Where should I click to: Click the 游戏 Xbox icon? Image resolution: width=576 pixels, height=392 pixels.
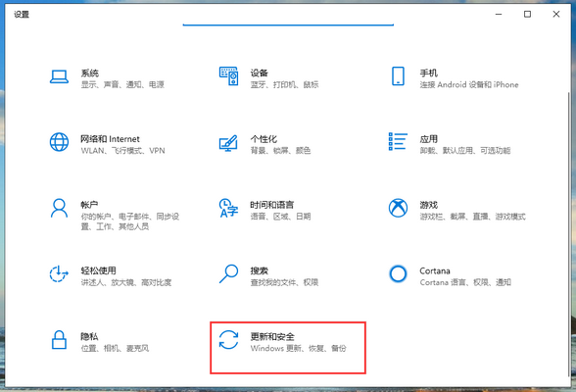(x=398, y=208)
